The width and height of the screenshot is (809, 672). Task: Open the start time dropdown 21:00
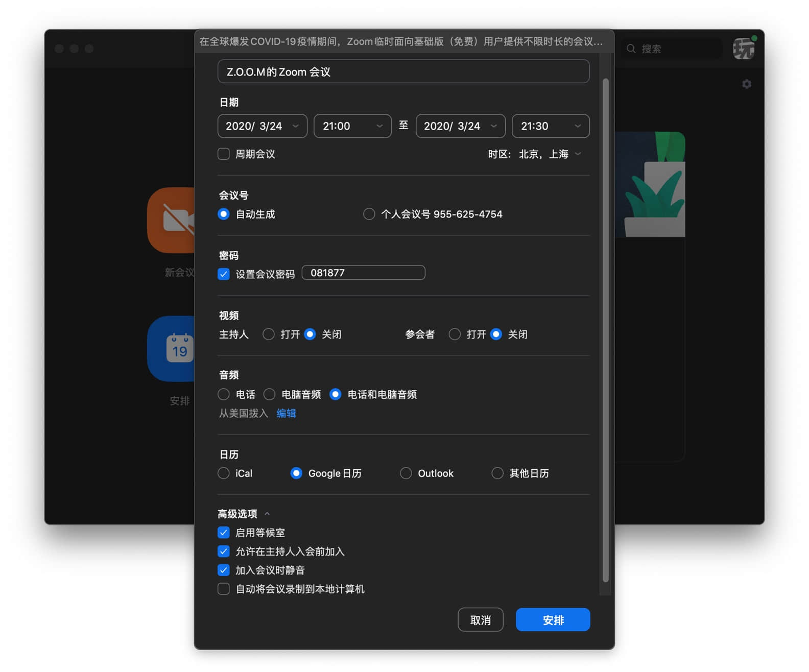click(x=352, y=126)
